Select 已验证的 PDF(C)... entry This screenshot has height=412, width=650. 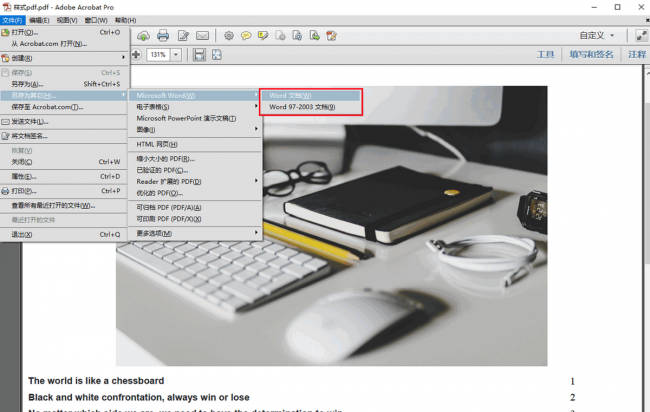tap(195, 170)
